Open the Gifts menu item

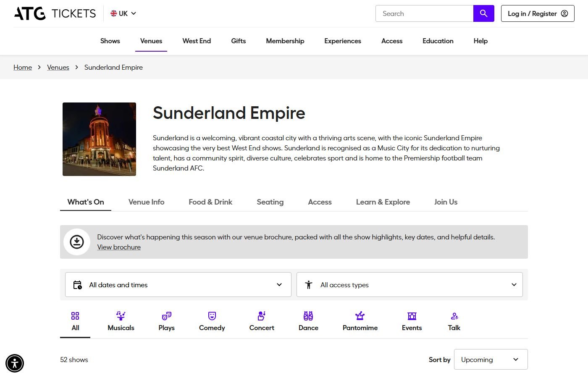(x=239, y=41)
